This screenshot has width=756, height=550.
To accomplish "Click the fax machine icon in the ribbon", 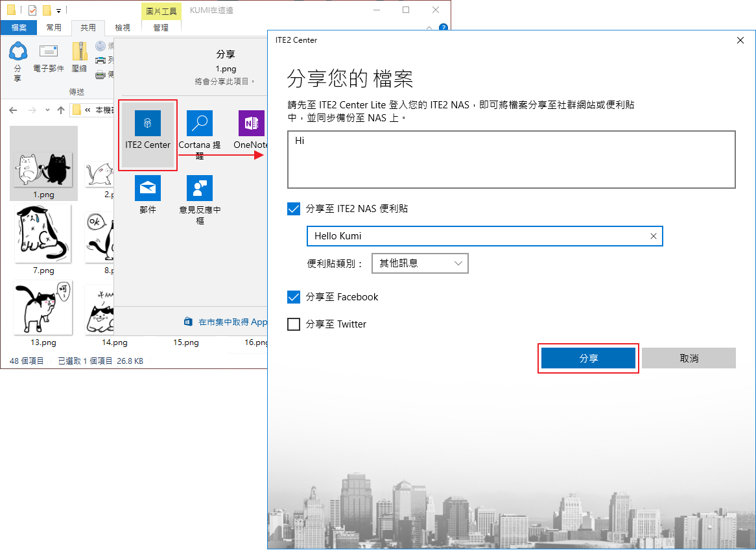I will (100, 75).
